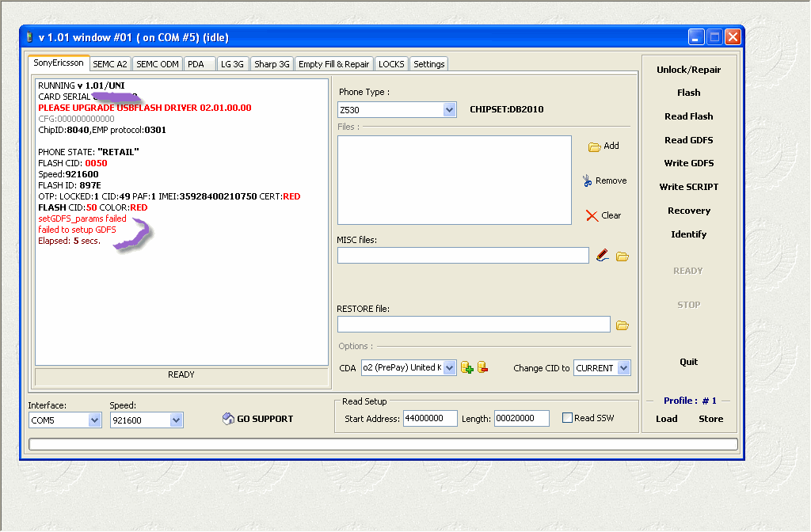
Task: Switch to the SonyEricsson tab
Action: pyautogui.click(x=59, y=63)
